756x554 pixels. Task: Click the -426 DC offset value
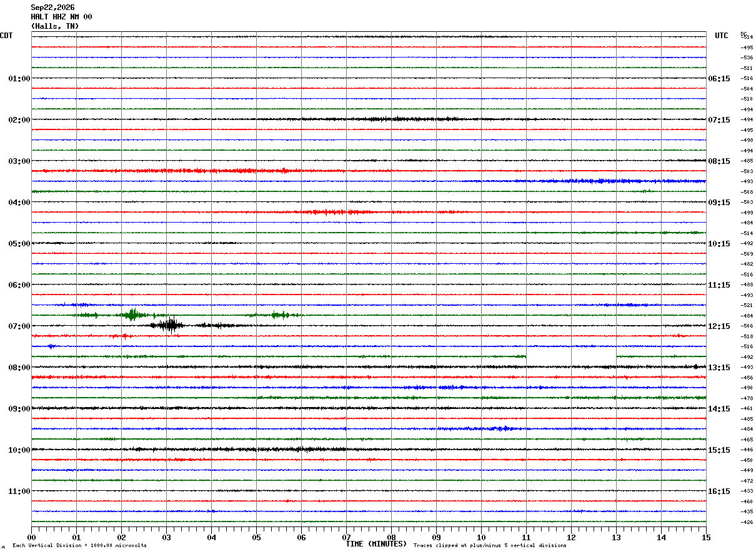click(747, 522)
